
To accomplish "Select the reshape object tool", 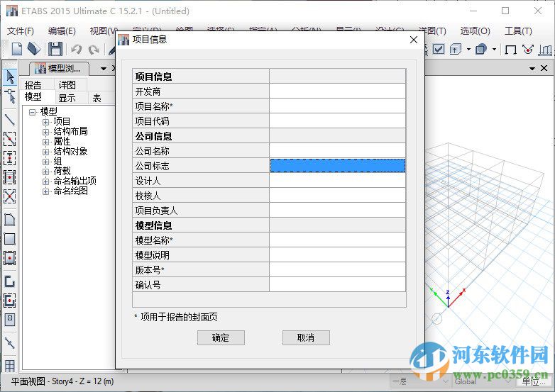I will [10, 96].
